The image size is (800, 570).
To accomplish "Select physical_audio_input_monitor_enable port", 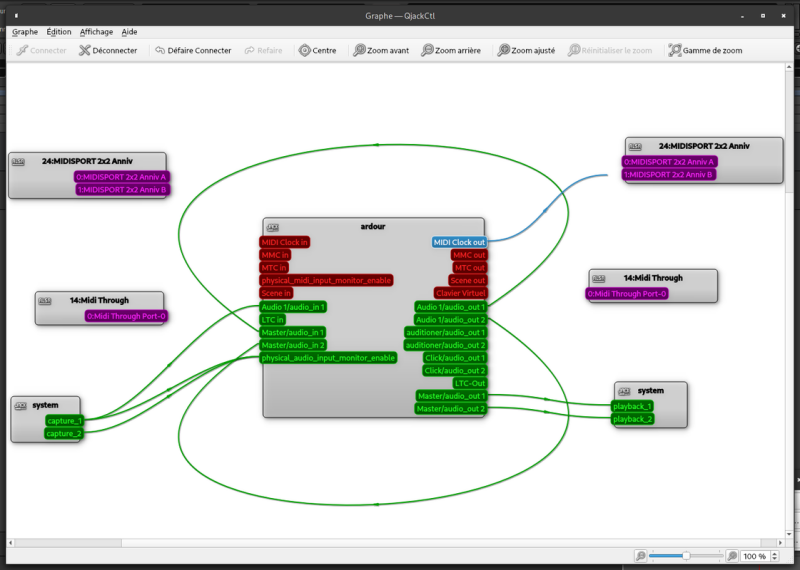I will click(328, 358).
